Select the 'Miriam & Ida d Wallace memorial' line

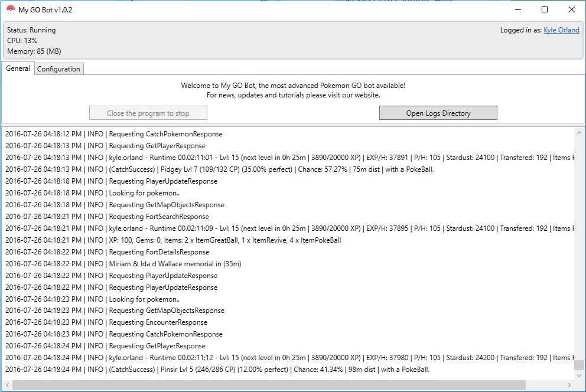coord(123,263)
